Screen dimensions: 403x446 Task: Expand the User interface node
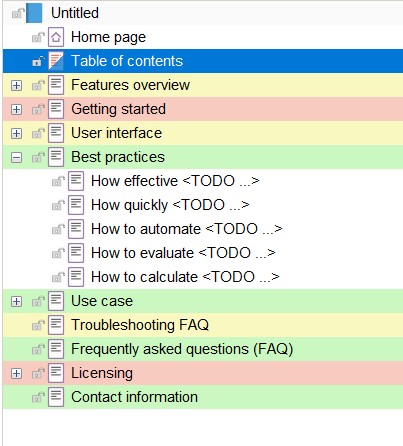coord(16,133)
